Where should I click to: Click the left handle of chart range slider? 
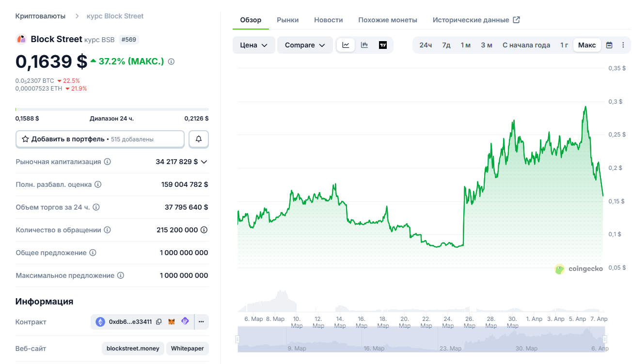point(237,339)
